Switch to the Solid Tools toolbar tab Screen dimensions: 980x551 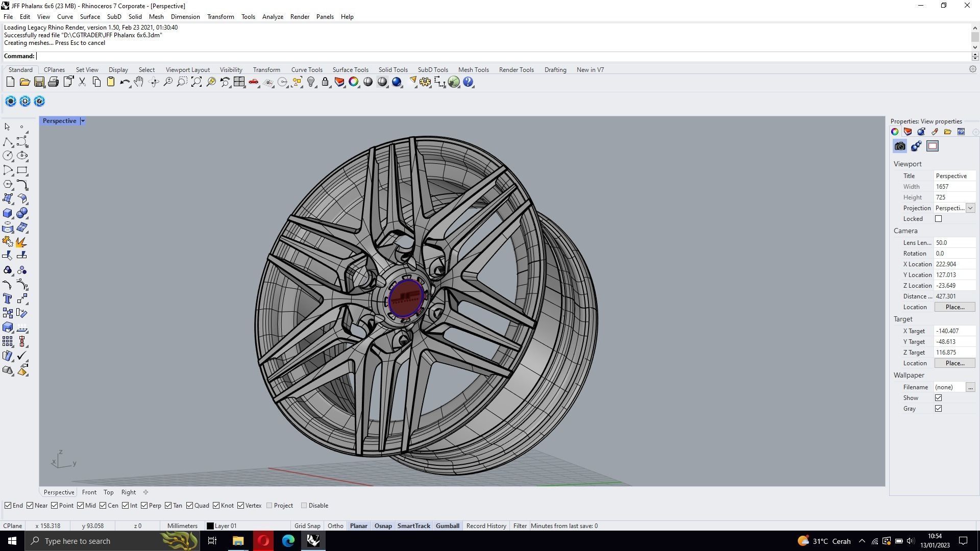[393, 70]
